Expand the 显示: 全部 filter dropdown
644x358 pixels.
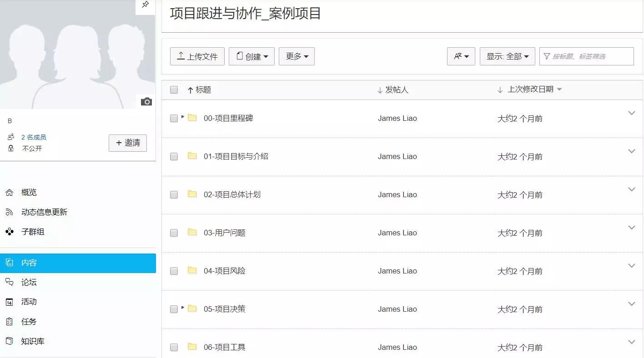507,56
